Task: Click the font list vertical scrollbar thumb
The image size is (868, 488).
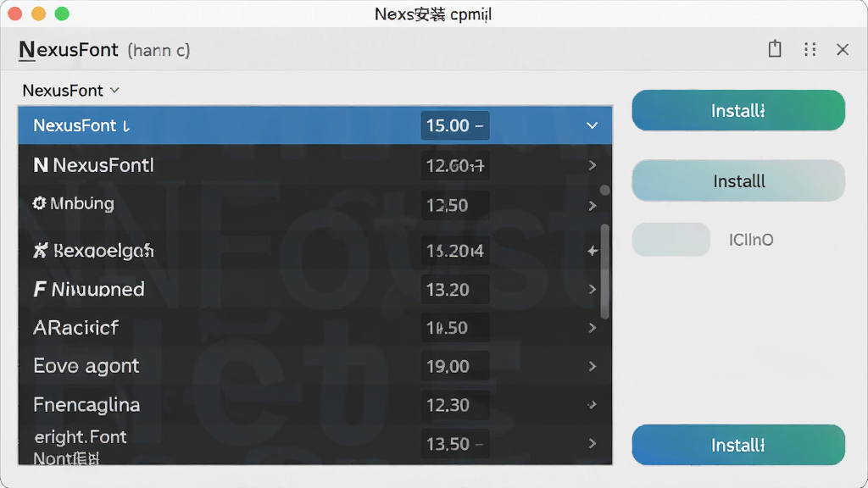Action: [x=604, y=271]
